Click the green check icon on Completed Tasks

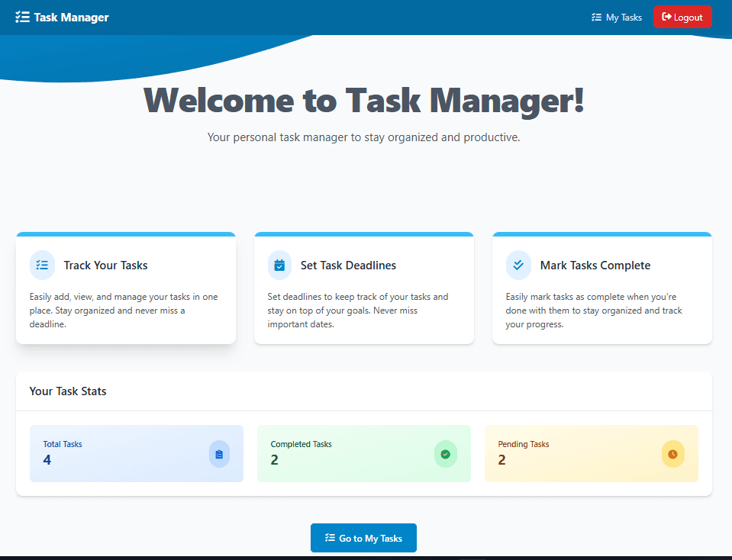446,453
